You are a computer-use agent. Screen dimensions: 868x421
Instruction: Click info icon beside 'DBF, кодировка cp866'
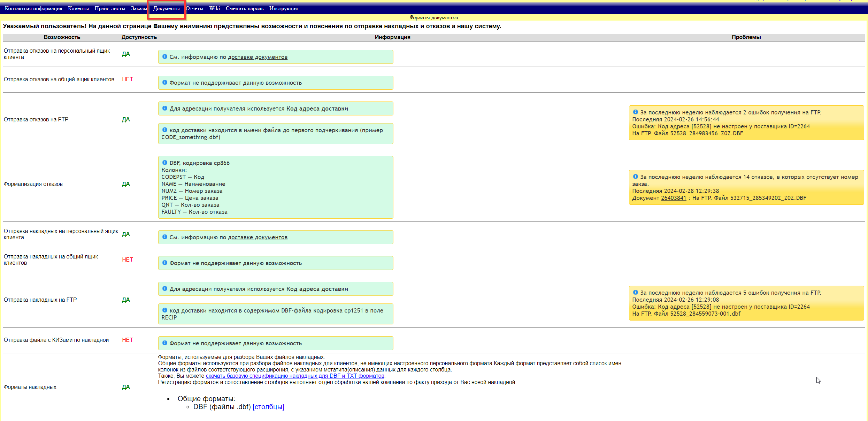[165, 163]
